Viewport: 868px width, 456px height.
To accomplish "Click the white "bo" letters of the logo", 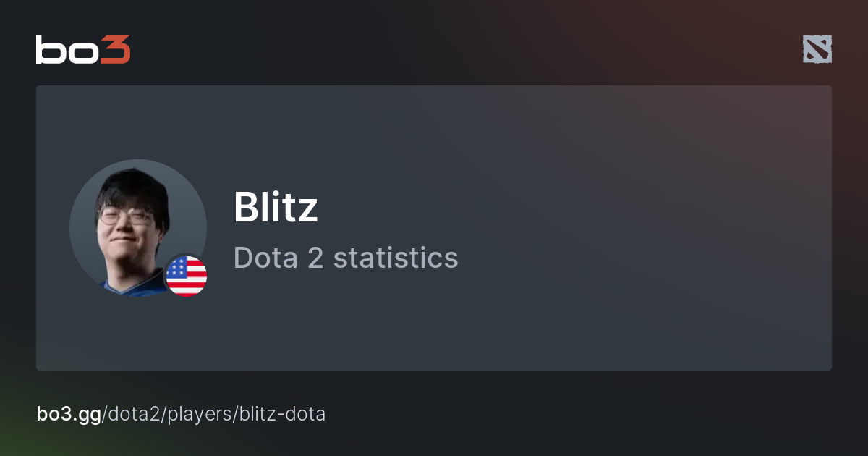I will pyautogui.click(x=67, y=49).
